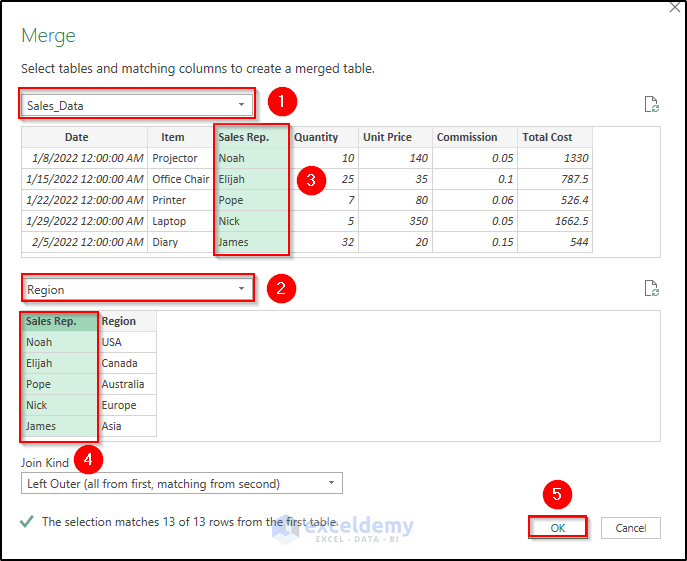Click the Projector cell in Item column

click(175, 158)
